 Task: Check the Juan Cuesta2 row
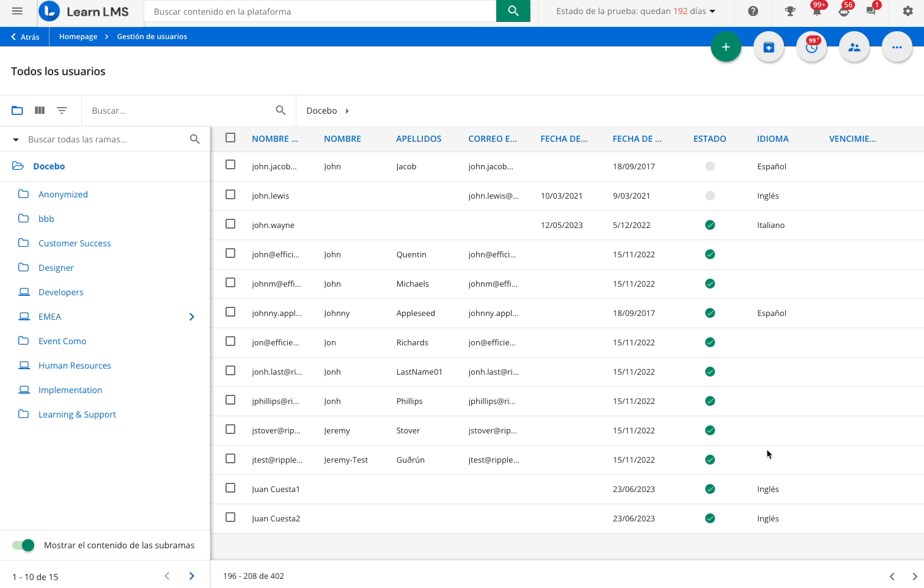(230, 517)
